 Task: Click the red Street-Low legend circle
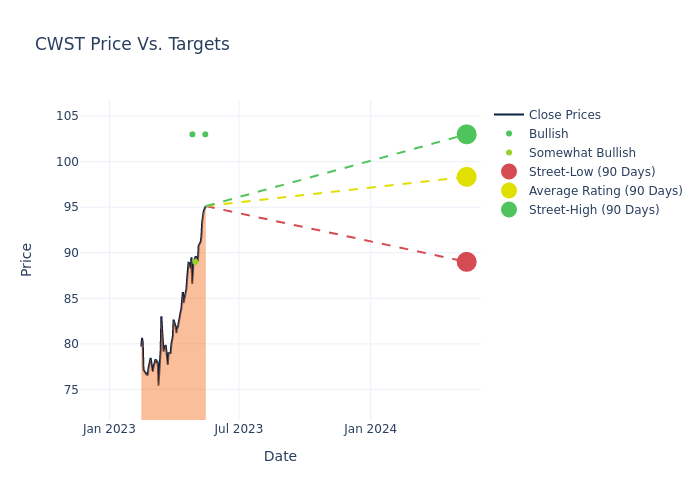(509, 172)
